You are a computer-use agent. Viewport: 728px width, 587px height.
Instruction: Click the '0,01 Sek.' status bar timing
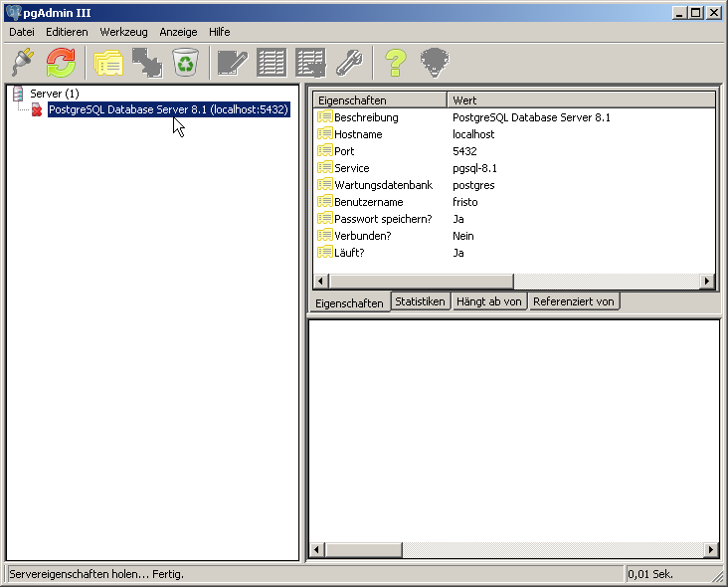[x=649, y=574]
